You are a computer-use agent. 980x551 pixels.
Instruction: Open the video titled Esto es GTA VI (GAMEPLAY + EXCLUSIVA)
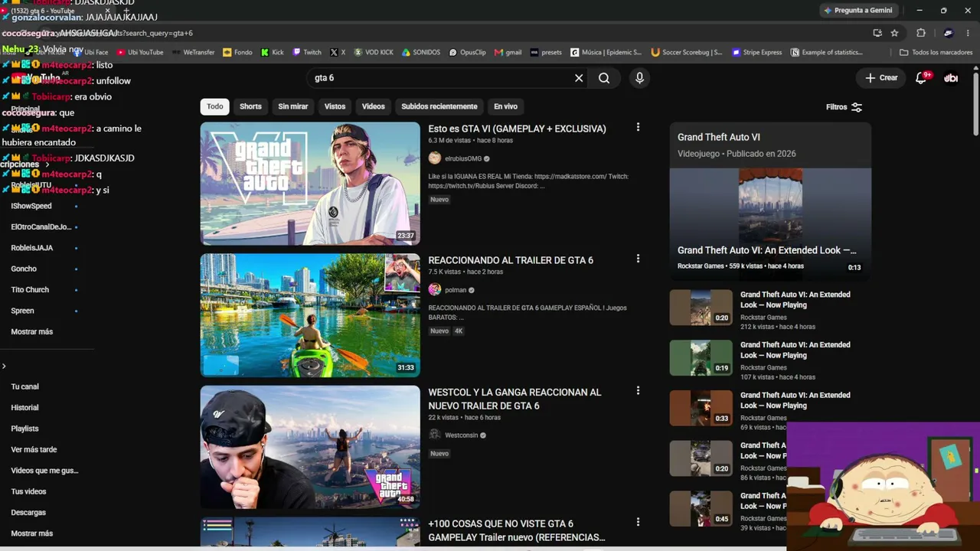pos(518,129)
